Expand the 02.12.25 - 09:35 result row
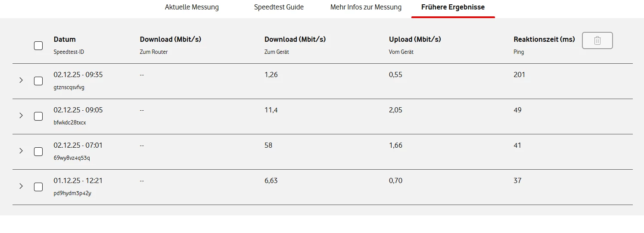Screen dimensions: 644x233 (21, 80)
